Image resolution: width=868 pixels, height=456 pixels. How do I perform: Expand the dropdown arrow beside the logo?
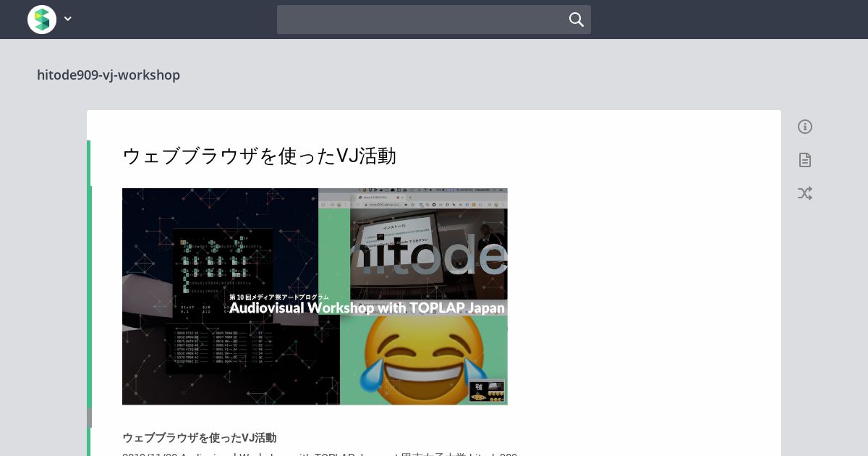68,20
